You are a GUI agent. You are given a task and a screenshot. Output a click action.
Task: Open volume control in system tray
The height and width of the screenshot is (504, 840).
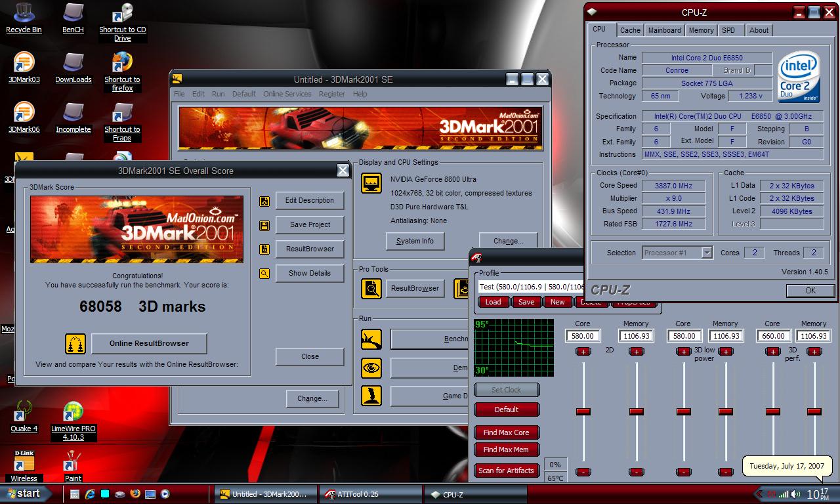[796, 494]
